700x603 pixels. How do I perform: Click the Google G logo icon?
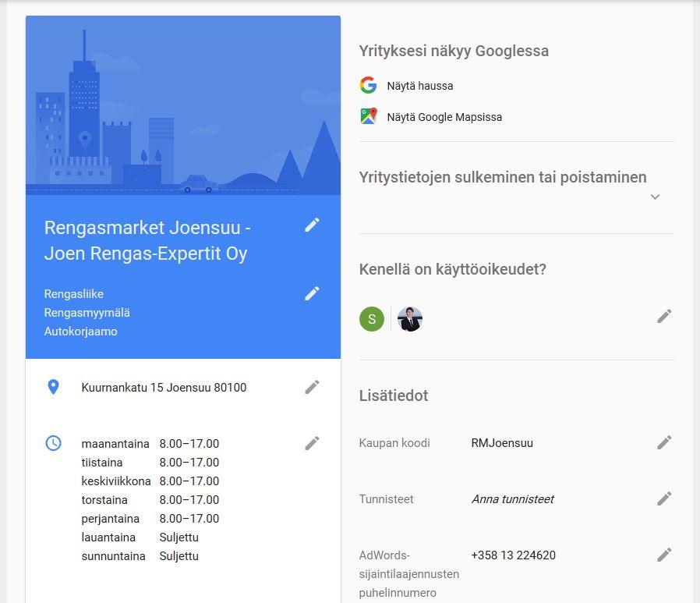(368, 85)
